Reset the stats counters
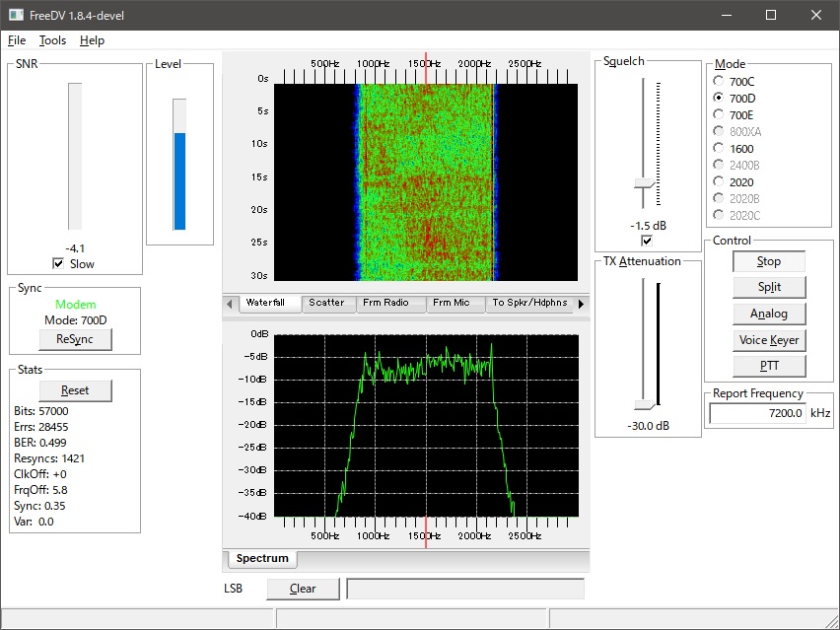840x630 pixels. 75,390
